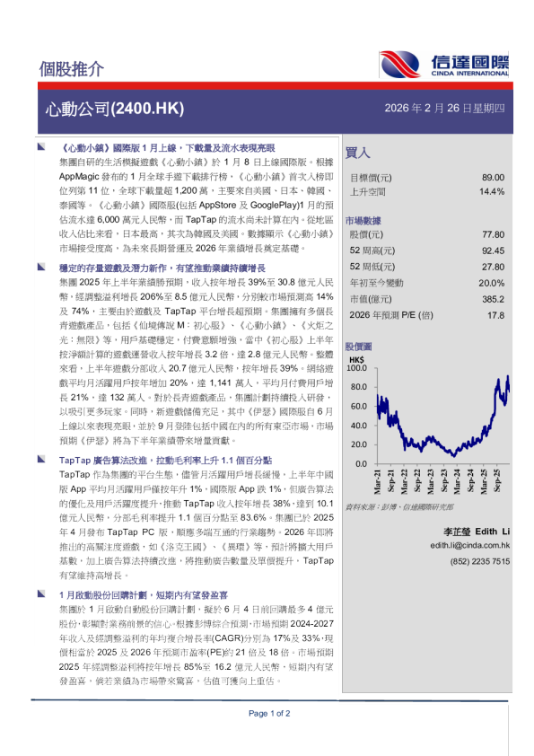Click the target price value 89.00
Image resolution: width=534 pixels, height=756 pixels.
click(493, 178)
